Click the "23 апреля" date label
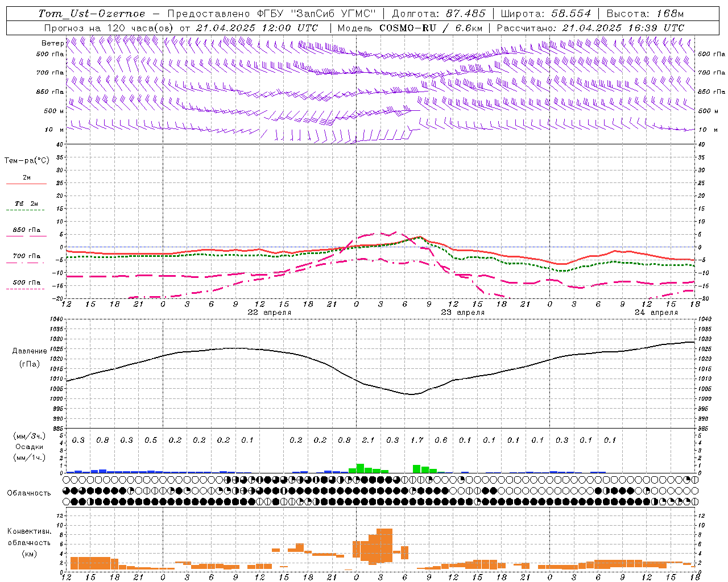This screenshot has height=582, width=728. (x=463, y=313)
